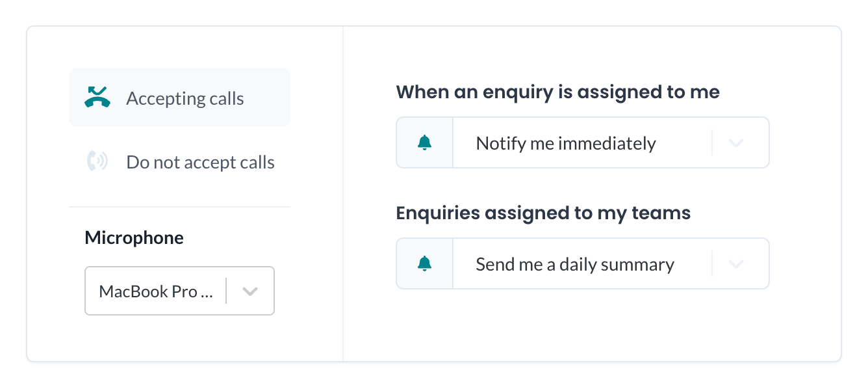The width and height of the screenshot is (868, 389).
Task: Click the Microphone section heading
Action: pos(134,238)
